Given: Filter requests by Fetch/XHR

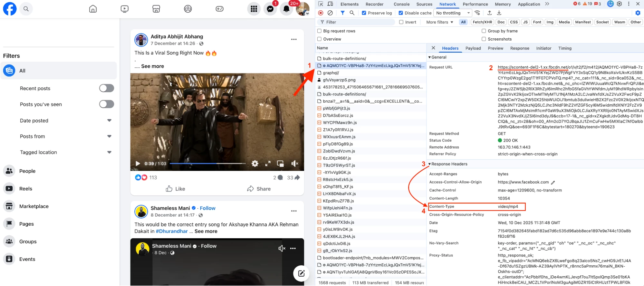Looking at the screenshot, I should [x=482, y=22].
